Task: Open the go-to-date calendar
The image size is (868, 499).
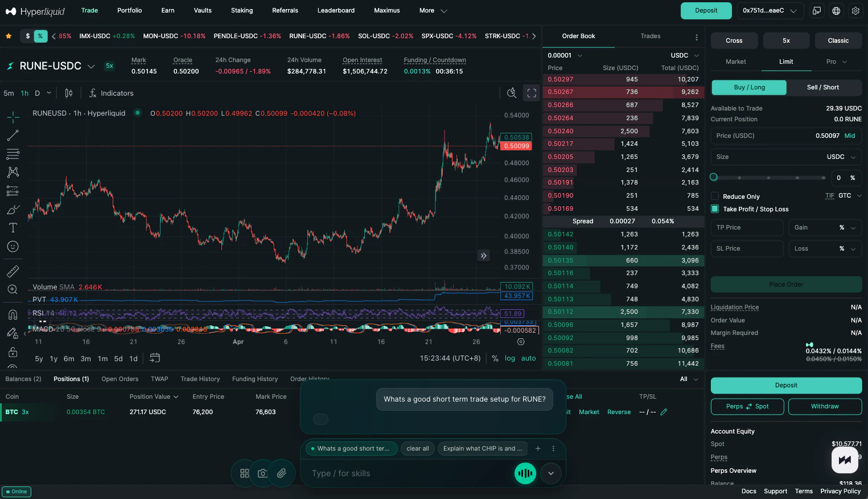Action: click(155, 358)
